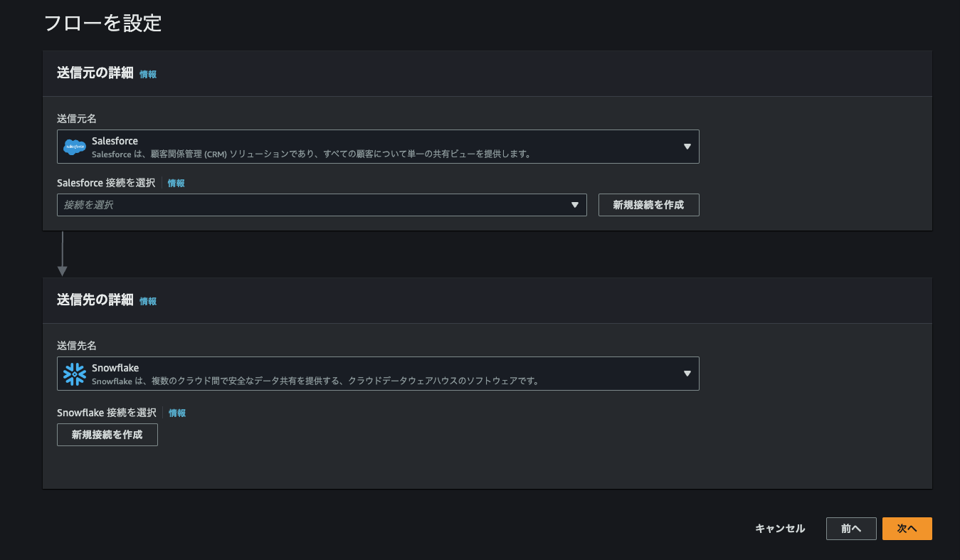Click the 送信先名 field label

[77, 345]
